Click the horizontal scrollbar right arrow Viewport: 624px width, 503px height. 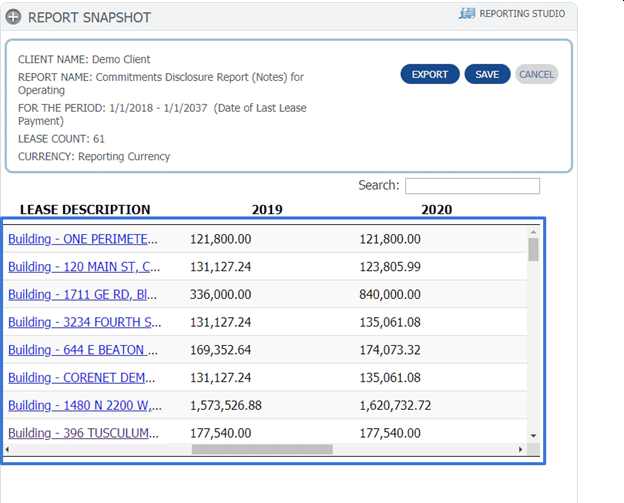pos(520,450)
